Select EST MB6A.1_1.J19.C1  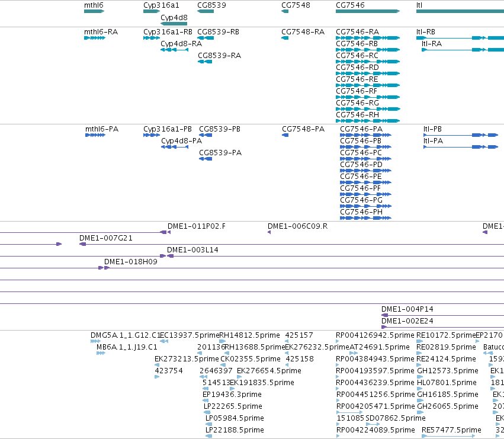[x=101, y=353]
